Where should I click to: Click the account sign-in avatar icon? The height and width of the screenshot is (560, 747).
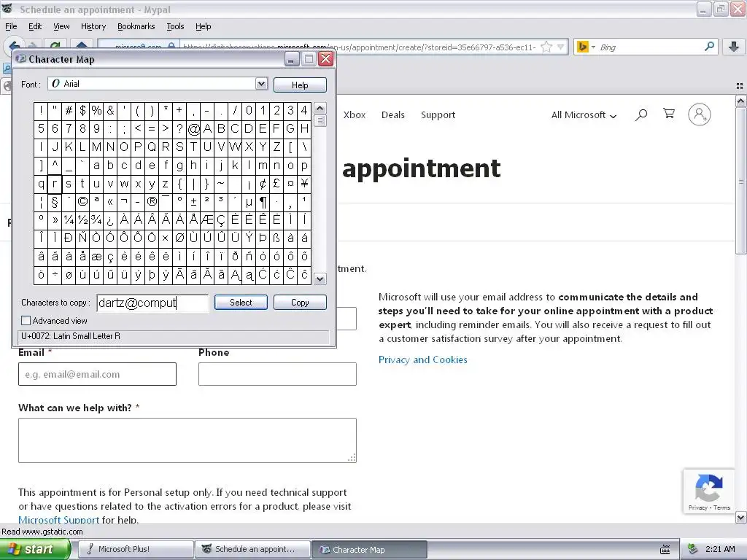pos(699,114)
